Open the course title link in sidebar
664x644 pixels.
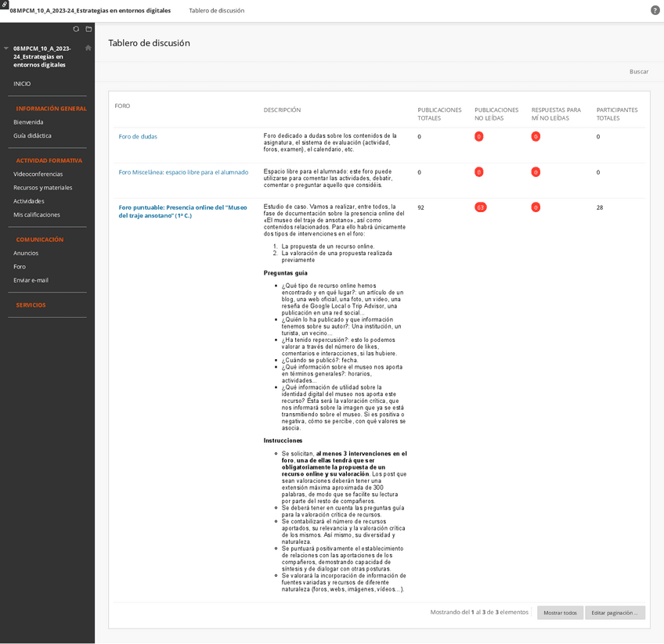(x=42, y=56)
